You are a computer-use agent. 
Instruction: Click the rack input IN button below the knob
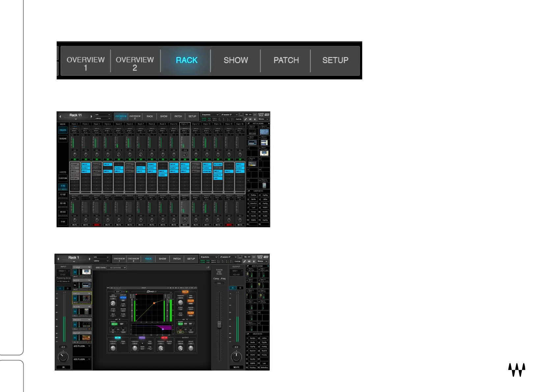tap(63, 367)
